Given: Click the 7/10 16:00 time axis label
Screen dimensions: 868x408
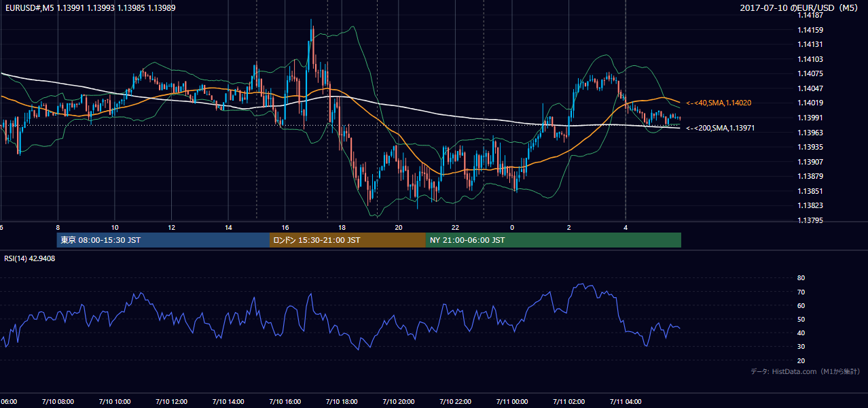Looking at the screenshot, I should click(285, 402).
